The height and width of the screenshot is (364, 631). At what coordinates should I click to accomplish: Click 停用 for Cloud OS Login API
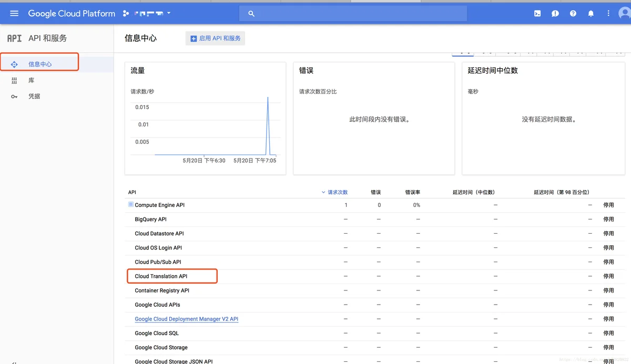(608, 248)
